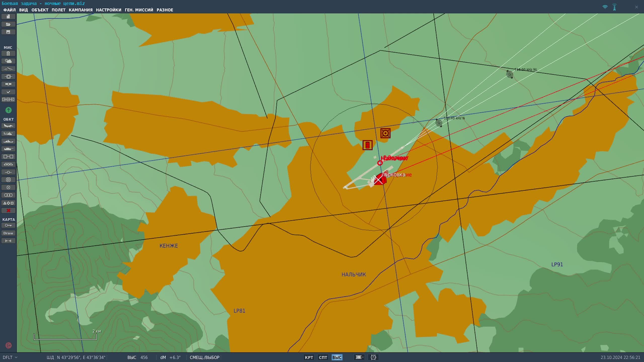Click the Draw button
The image size is (644, 362).
tap(8, 233)
